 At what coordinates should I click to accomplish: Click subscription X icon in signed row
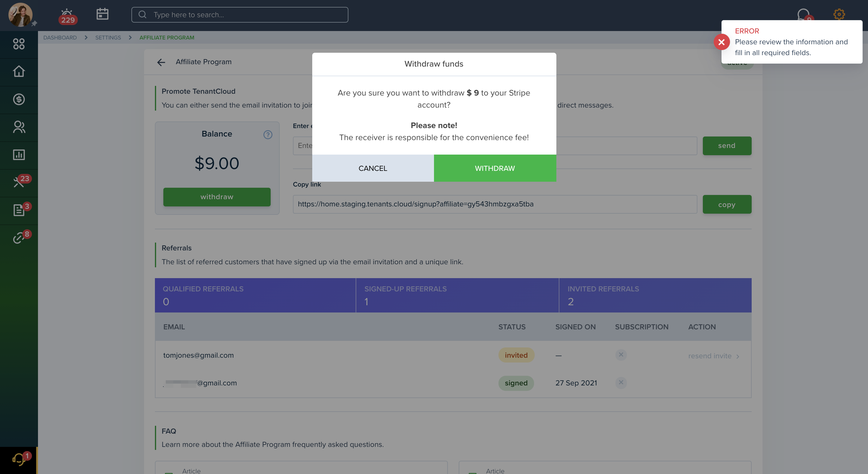621,383
